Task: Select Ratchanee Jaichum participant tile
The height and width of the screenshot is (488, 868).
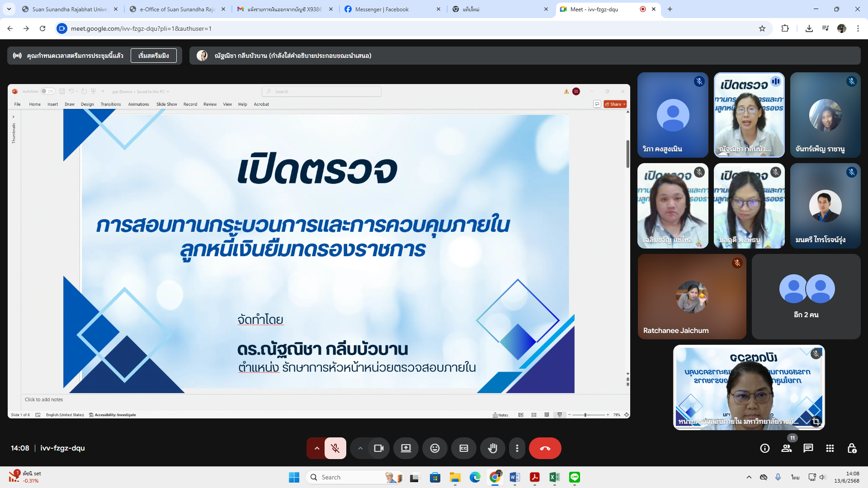Action: tap(691, 296)
